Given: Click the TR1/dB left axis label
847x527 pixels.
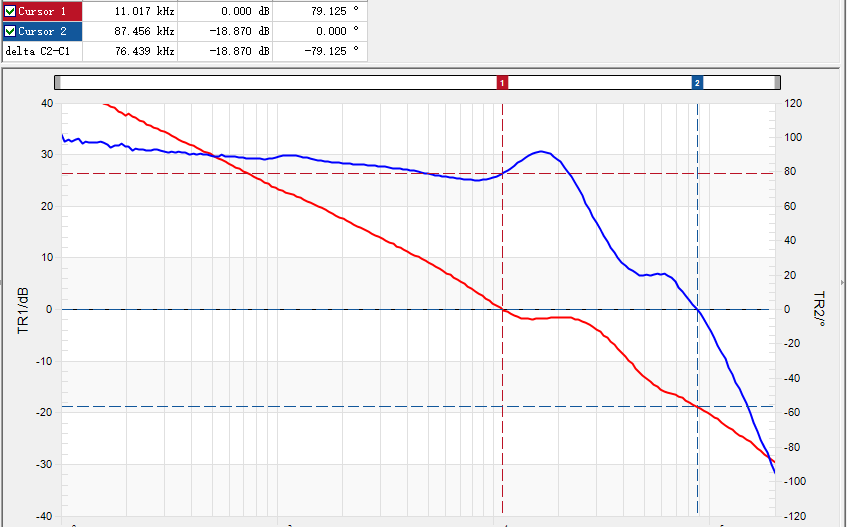Looking at the screenshot, I should 23,309.
